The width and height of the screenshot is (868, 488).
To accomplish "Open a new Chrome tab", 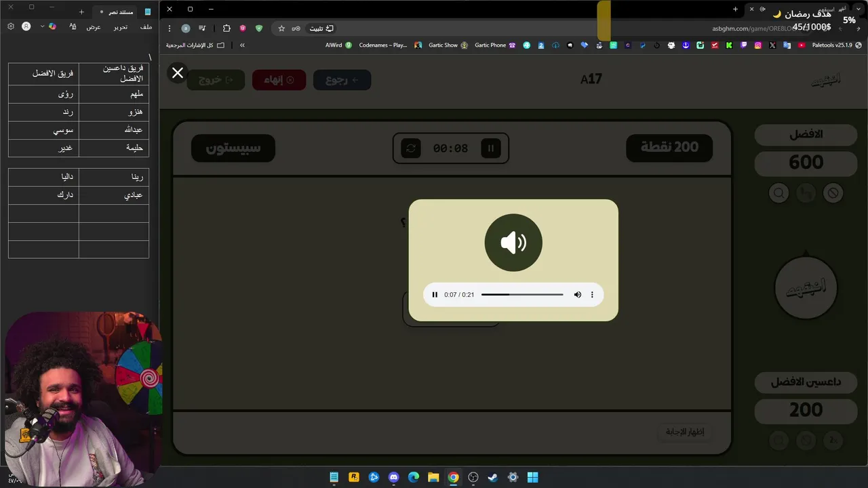I will coord(735,9).
